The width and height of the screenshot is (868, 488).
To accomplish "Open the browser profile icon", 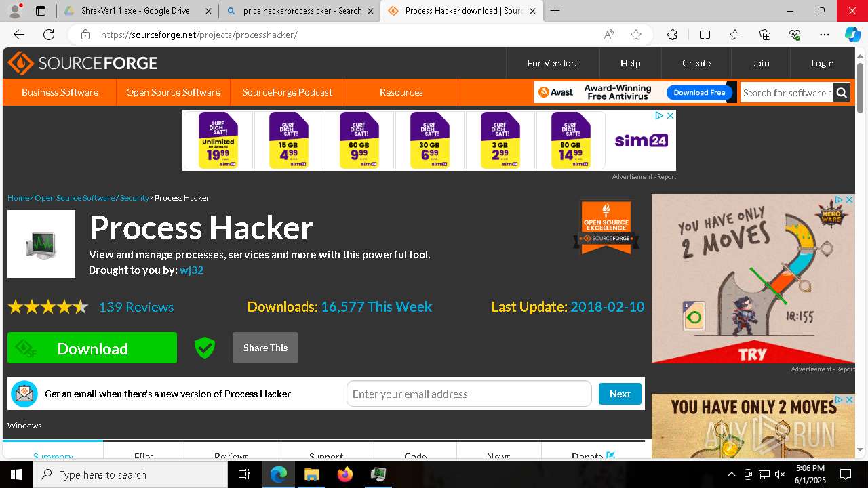I will [x=15, y=11].
